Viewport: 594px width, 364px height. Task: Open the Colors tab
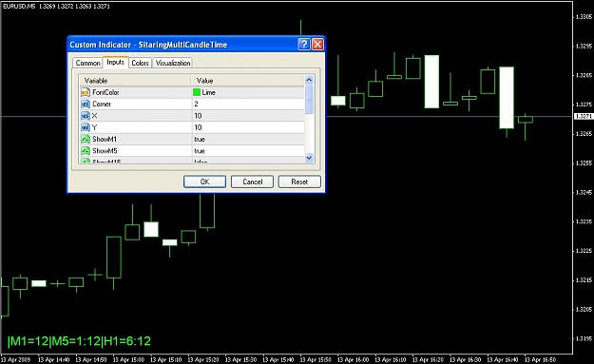pos(140,63)
